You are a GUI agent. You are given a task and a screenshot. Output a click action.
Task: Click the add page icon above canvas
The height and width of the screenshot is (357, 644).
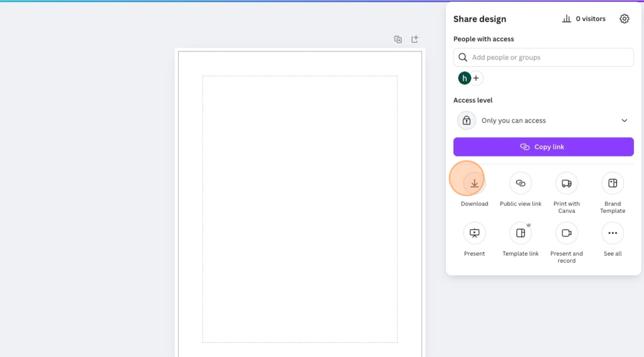pyautogui.click(x=415, y=39)
